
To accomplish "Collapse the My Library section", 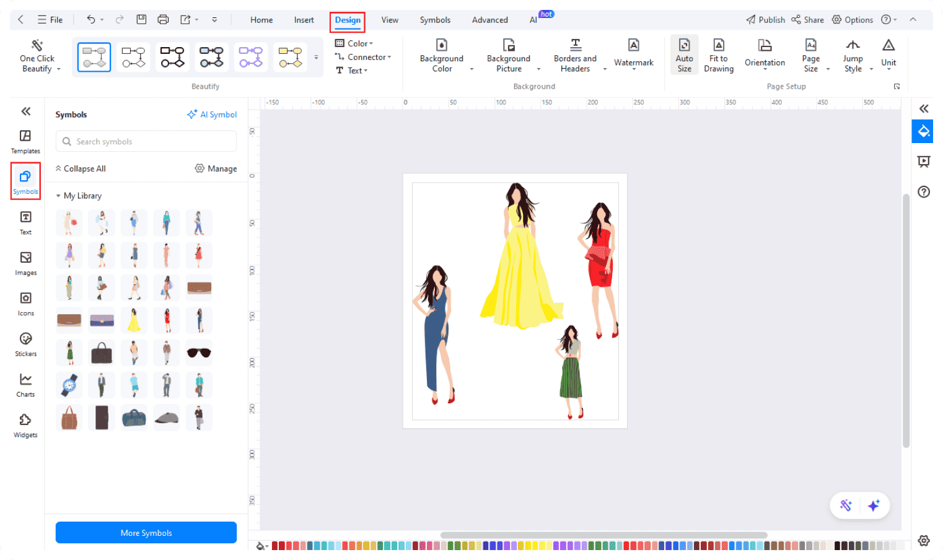I will pos(58,196).
